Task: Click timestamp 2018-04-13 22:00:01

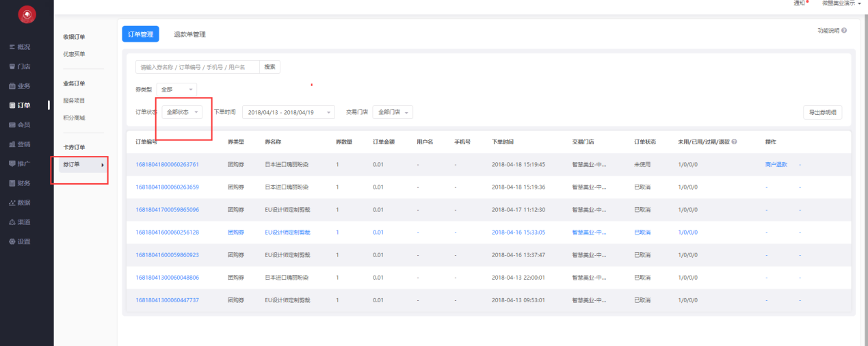Action: click(x=518, y=278)
